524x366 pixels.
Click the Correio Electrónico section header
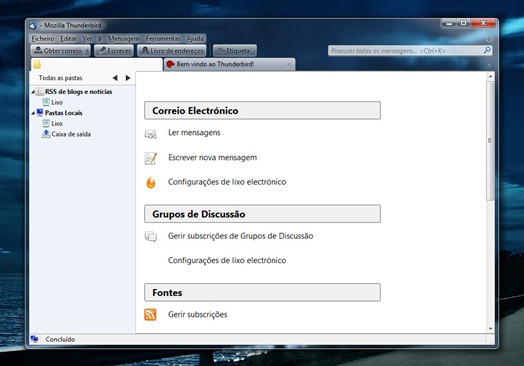click(x=262, y=110)
